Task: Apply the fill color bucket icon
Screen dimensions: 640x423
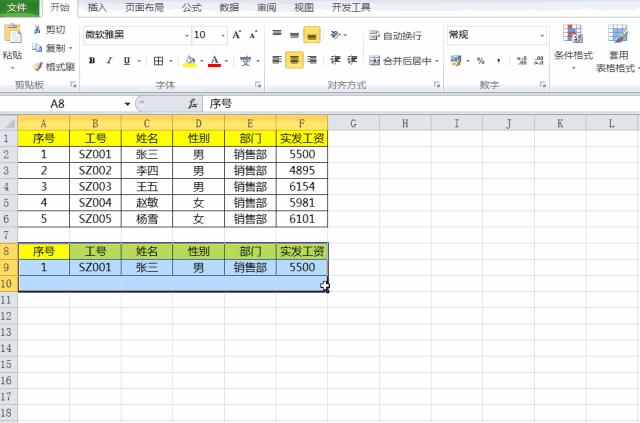Action: click(190, 61)
